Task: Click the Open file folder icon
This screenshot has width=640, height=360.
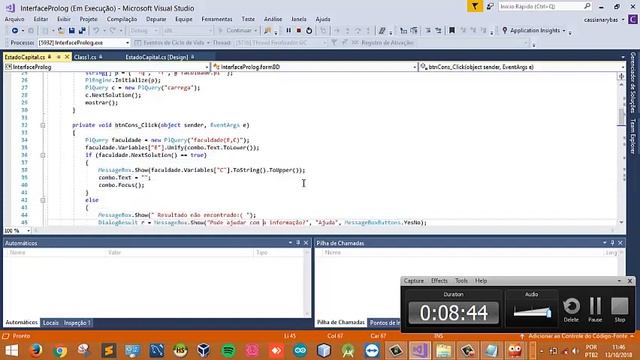Action: tap(61, 31)
